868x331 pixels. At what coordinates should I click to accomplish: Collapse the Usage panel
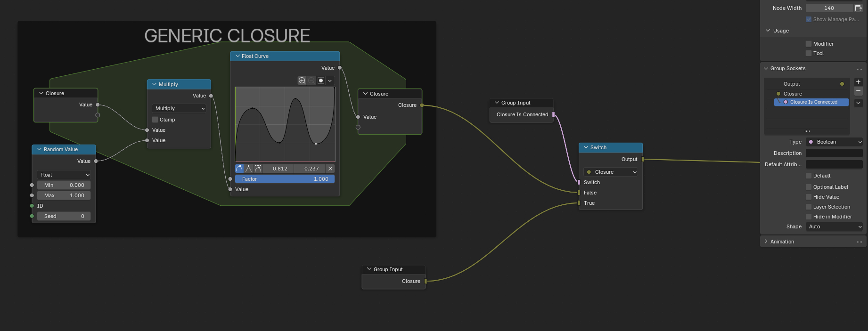[768, 31]
